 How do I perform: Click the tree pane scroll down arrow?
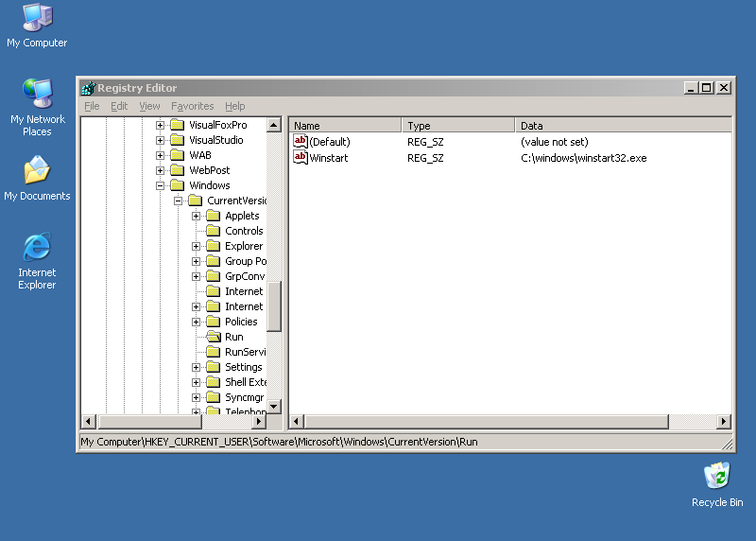point(274,407)
